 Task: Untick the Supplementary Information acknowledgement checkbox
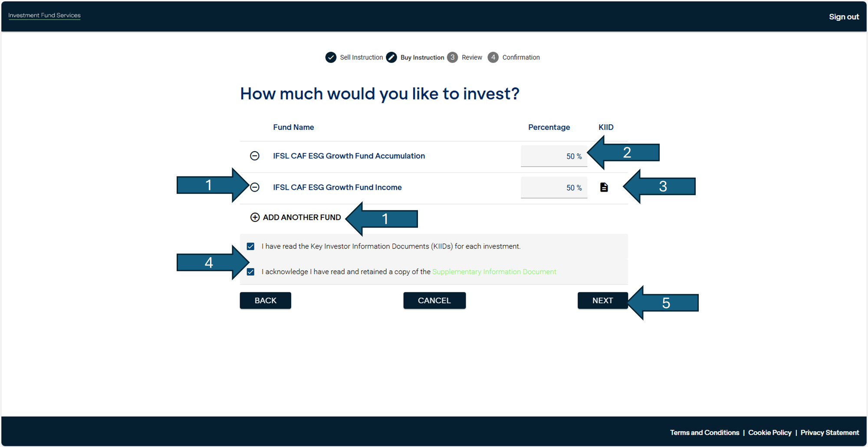(250, 272)
